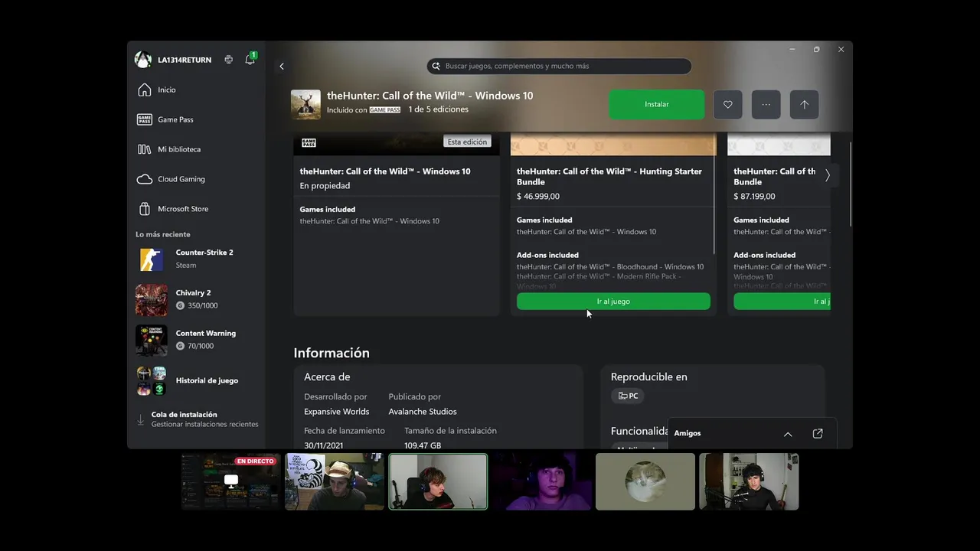Click the Cloud Gaming cloud icon
Viewport: 980px width, 551px height.
click(x=144, y=179)
